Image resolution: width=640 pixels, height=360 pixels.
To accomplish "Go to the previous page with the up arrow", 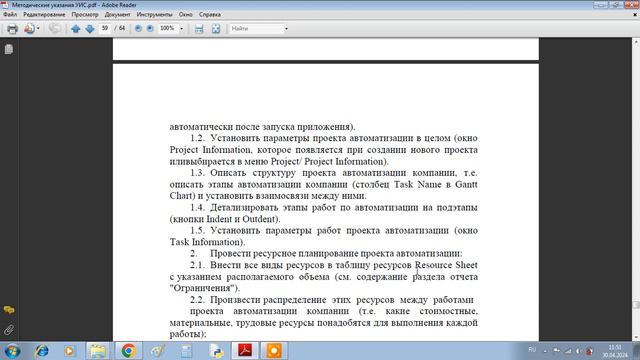I will pos(76,29).
